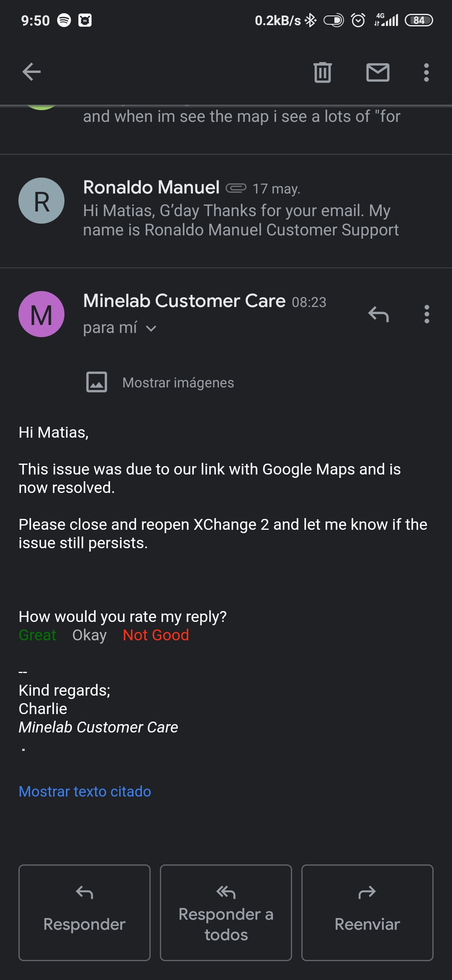Show images with 'Mostrar imágenes'

[178, 382]
